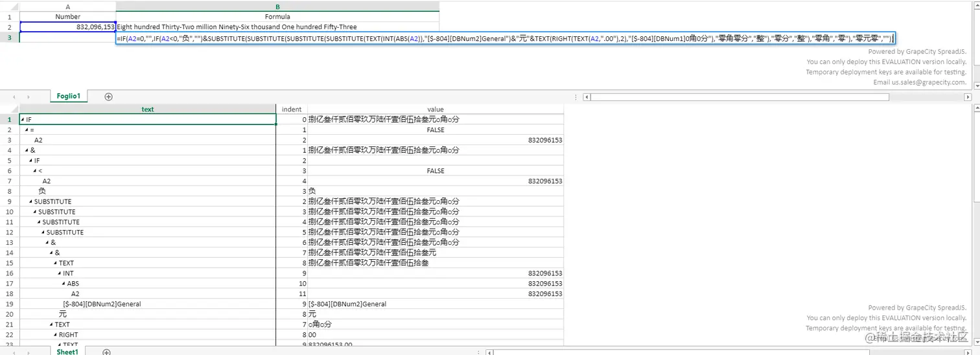Collapse the < node in row 6
The height and width of the screenshot is (355, 980).
coord(35,171)
